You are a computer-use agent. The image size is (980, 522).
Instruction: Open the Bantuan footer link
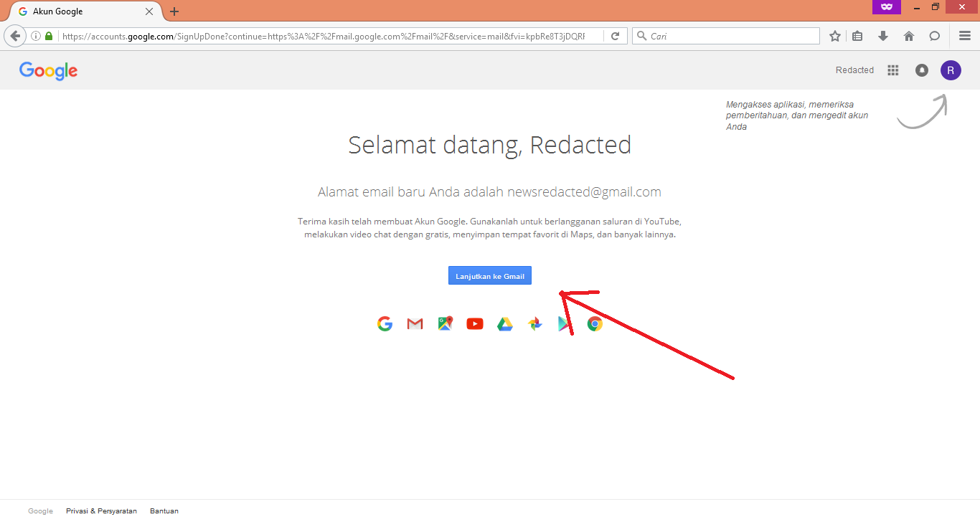pyautogui.click(x=164, y=511)
